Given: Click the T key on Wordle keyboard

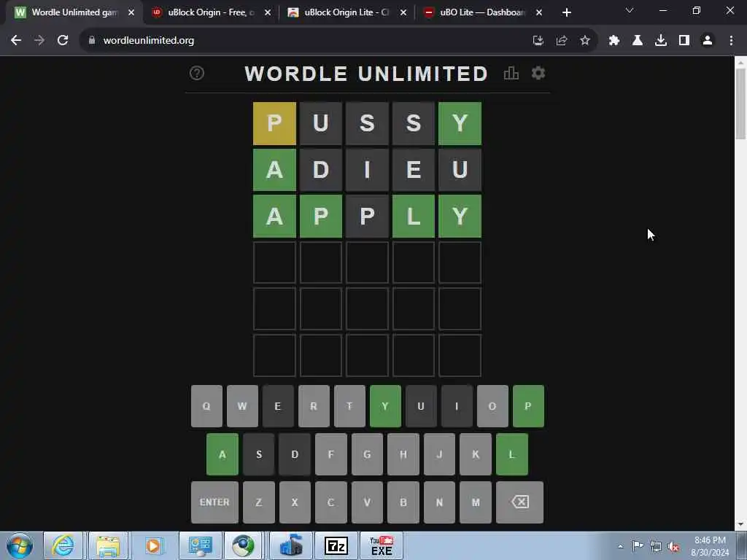Looking at the screenshot, I should tap(349, 406).
